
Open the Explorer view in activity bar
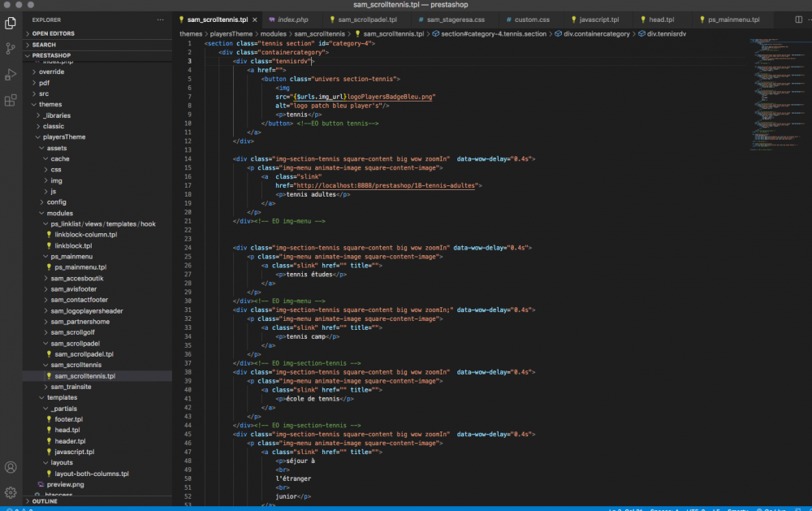[x=11, y=23]
